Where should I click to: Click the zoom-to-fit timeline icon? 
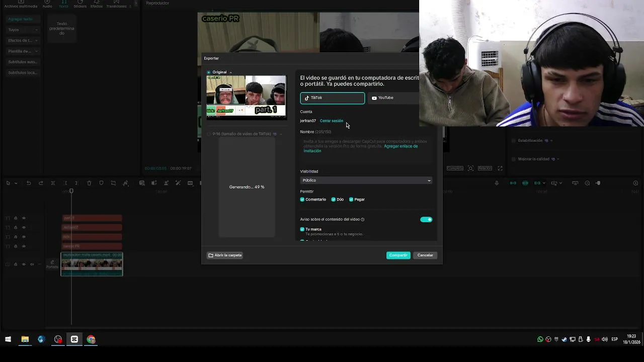[x=635, y=183]
